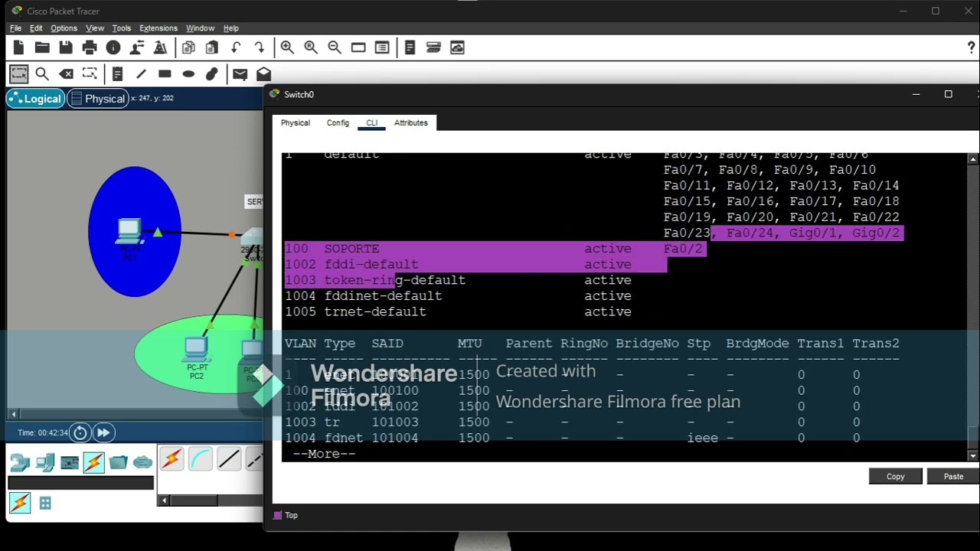Choose the Place Note tool

coord(117,73)
